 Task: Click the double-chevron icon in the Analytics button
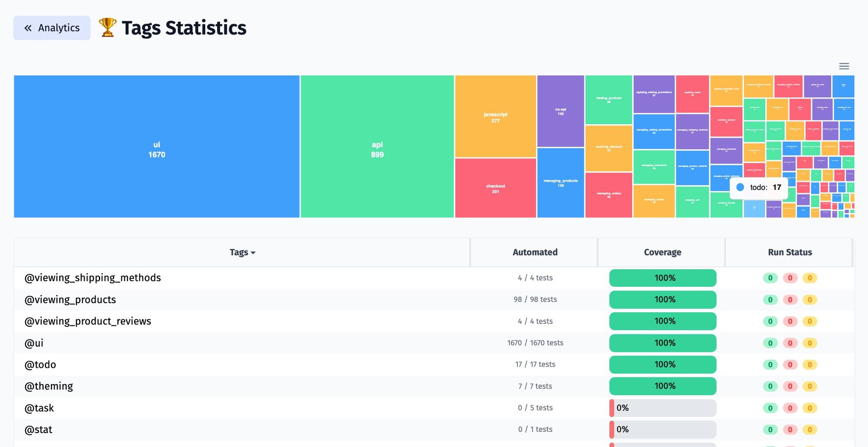[x=29, y=28]
